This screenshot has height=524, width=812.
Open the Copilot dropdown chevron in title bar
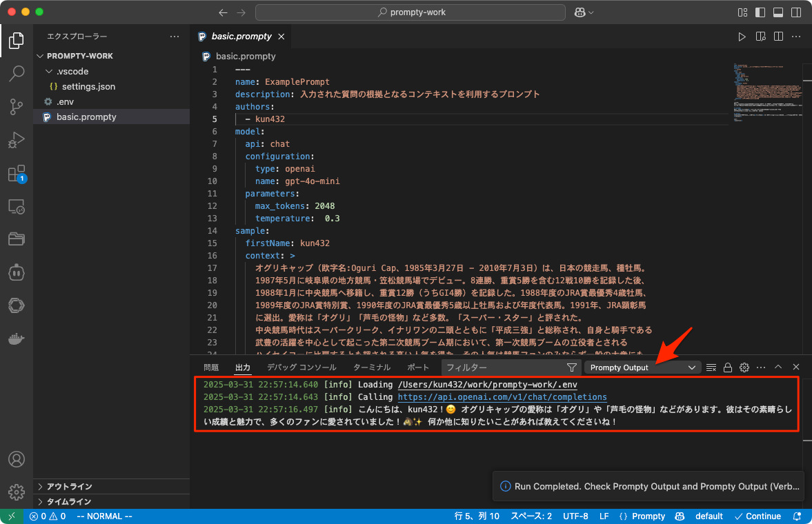pyautogui.click(x=591, y=12)
